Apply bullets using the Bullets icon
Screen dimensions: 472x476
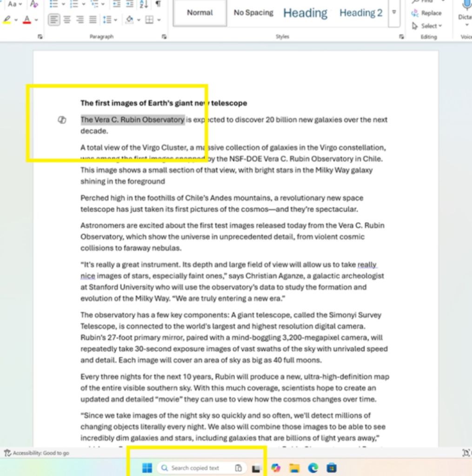[54, 5]
